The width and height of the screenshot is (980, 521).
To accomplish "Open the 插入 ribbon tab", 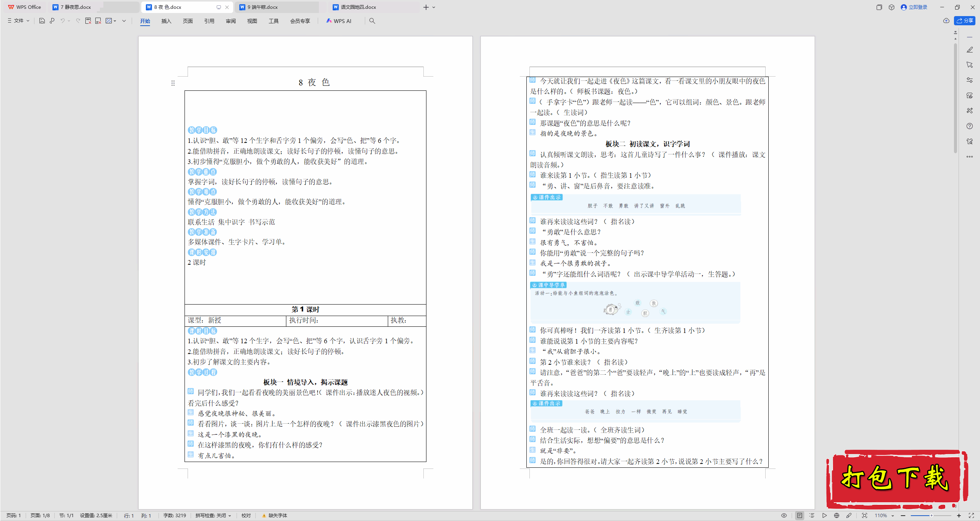I will point(166,21).
